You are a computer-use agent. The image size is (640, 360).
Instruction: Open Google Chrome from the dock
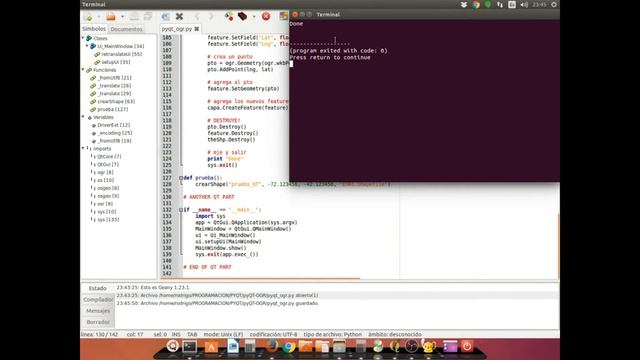coord(288,347)
